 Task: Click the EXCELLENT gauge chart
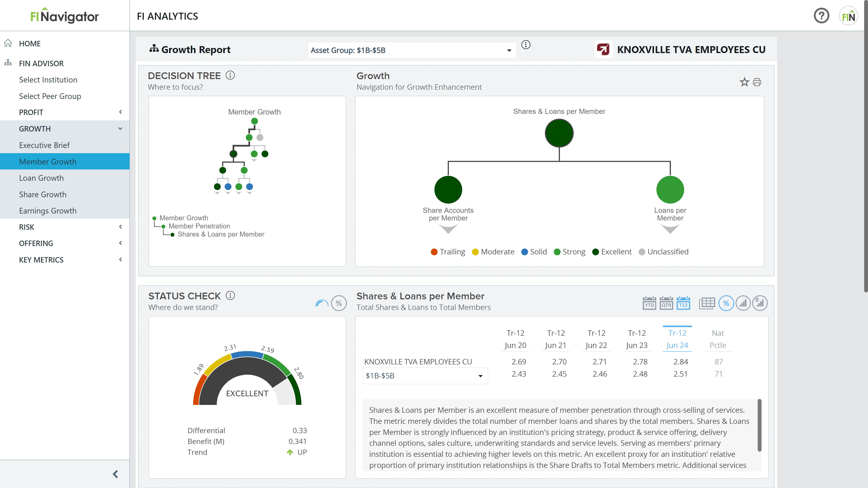(x=247, y=377)
